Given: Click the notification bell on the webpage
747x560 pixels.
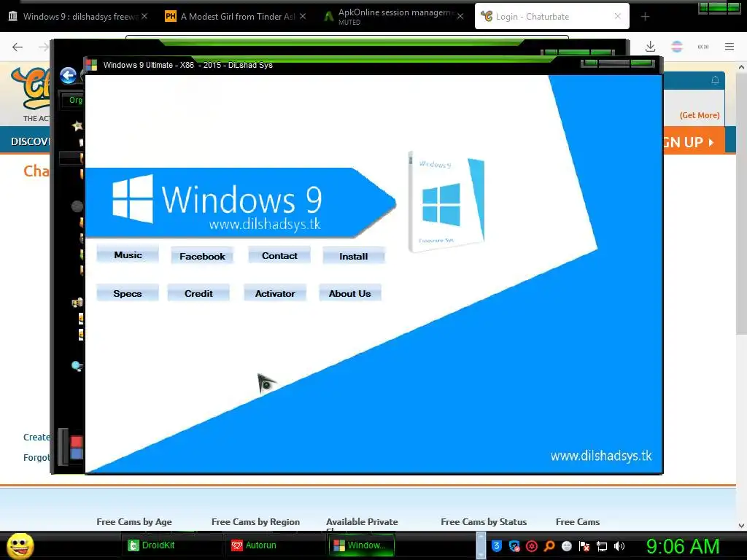Looking at the screenshot, I should [715, 80].
